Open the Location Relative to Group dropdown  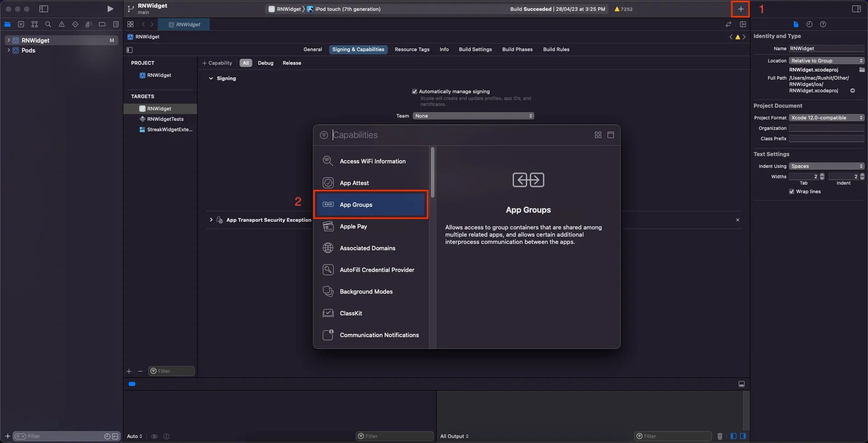point(826,61)
